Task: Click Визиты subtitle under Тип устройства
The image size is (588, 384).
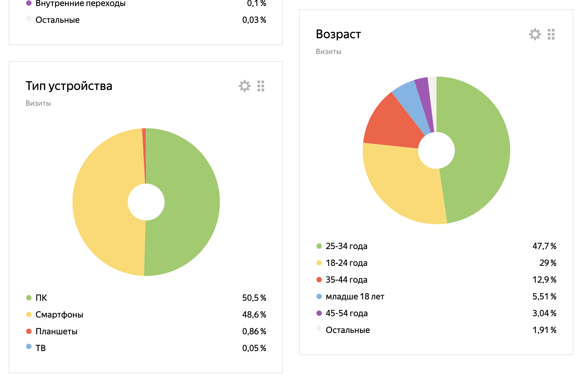Action: pos(38,103)
